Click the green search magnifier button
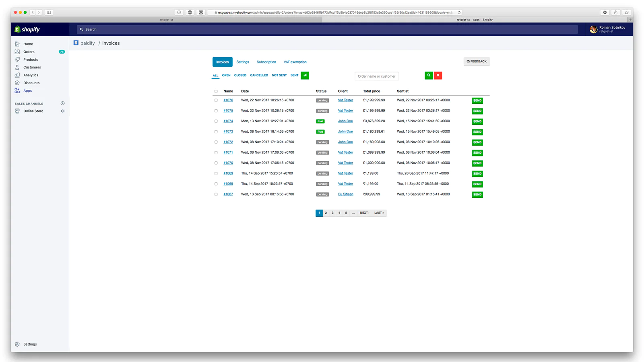Viewport: 644px width, 362px height. (x=429, y=75)
